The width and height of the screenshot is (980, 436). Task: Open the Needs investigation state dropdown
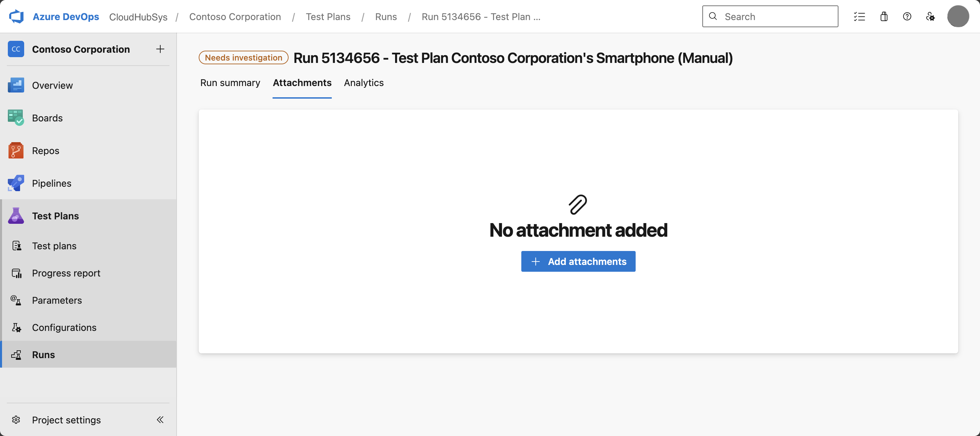243,57
